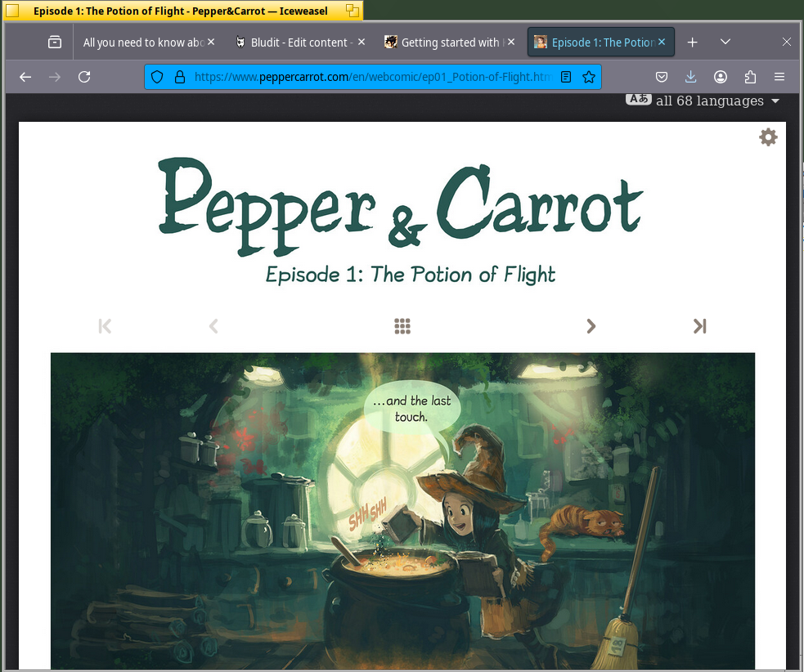804x672 pixels.
Task: Click the title bar overlapping-windows icon
Action: click(353, 11)
